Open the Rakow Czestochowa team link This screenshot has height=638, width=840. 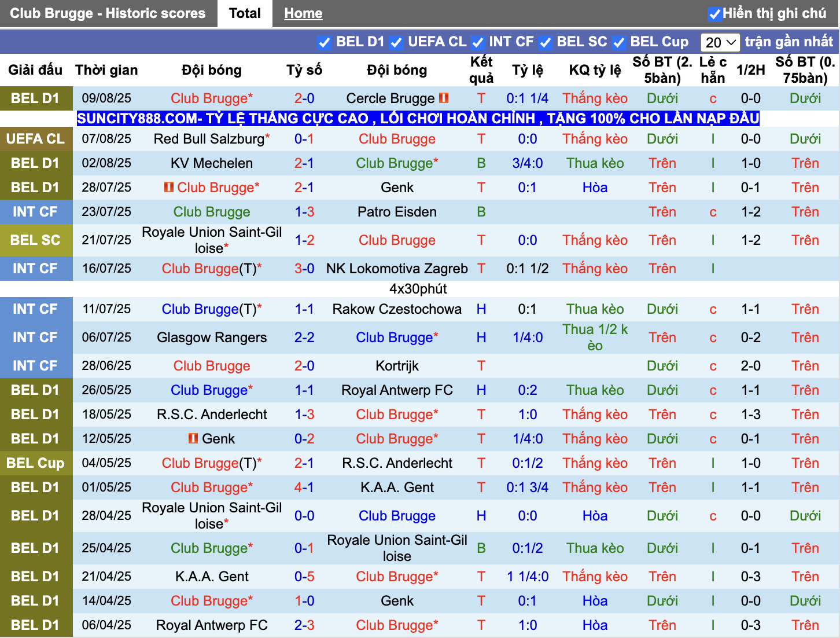pyautogui.click(x=397, y=309)
